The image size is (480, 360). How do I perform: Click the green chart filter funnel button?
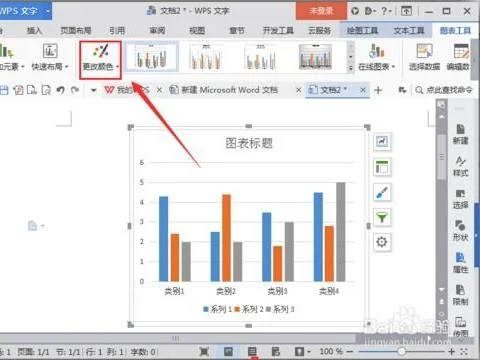click(382, 218)
